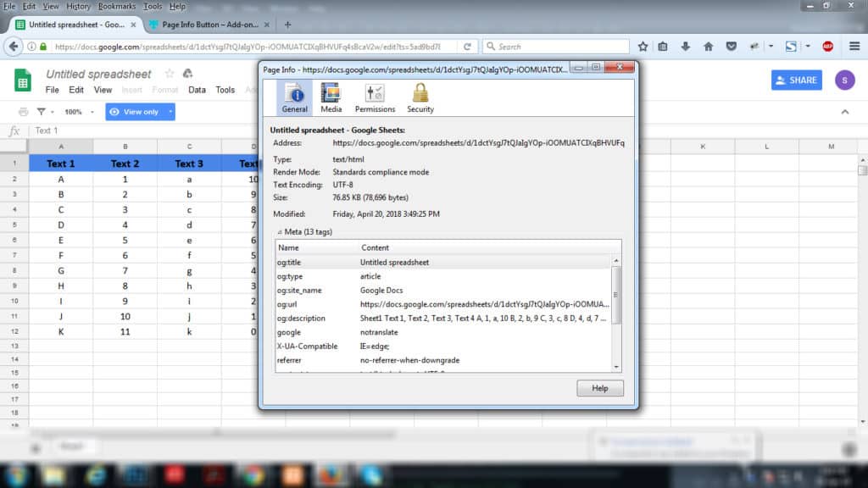Click the blue SHARE button
Screen dimensions: 868x488
[x=797, y=80]
